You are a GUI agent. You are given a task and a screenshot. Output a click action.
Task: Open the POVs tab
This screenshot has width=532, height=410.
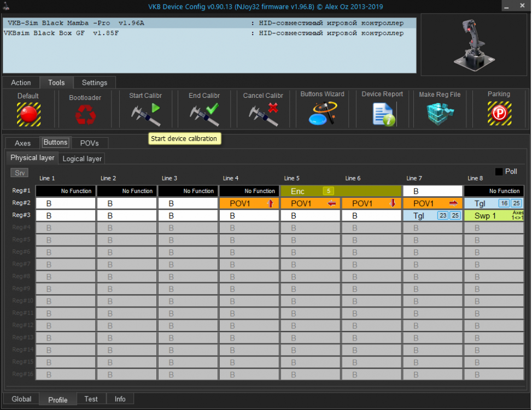tap(89, 143)
